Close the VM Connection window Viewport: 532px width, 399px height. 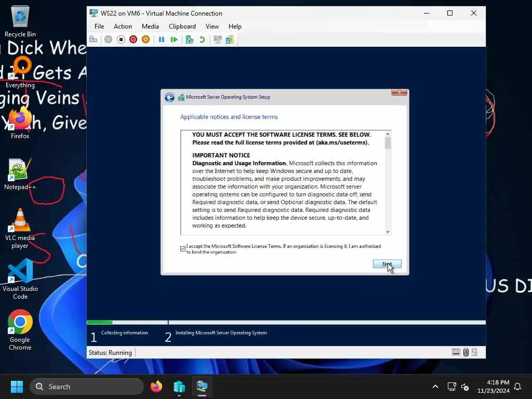[474, 13]
